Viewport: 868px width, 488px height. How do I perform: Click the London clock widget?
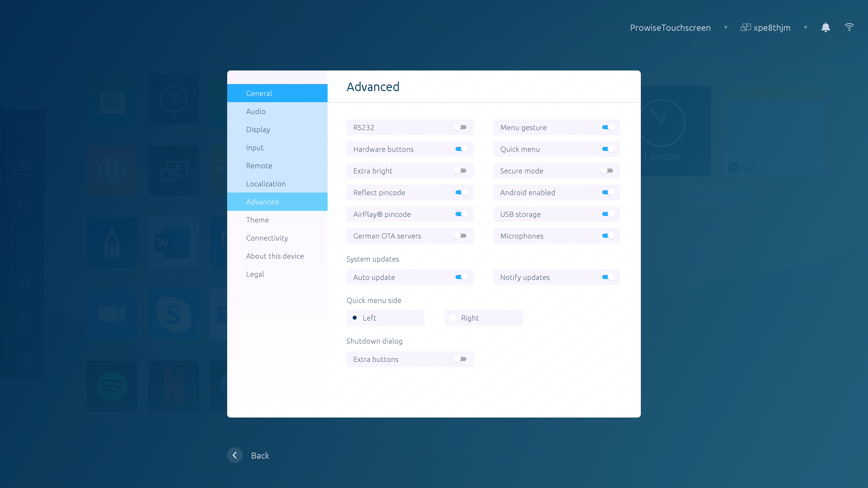676,131
